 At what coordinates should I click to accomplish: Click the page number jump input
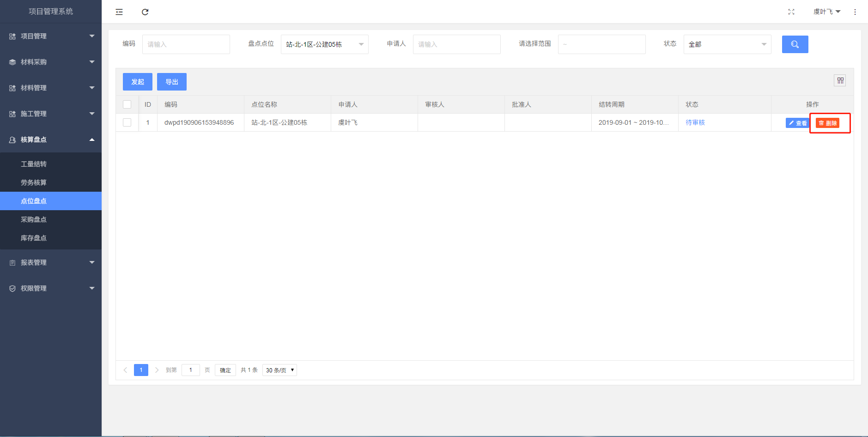191,370
